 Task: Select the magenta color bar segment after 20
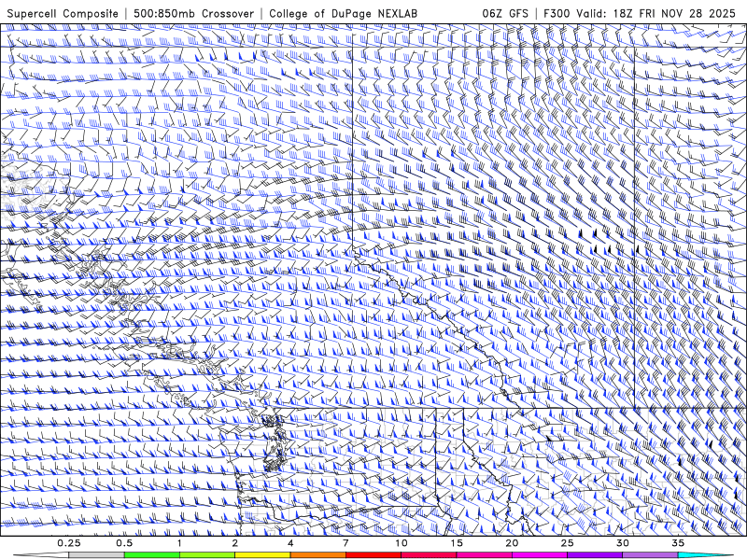(540, 555)
